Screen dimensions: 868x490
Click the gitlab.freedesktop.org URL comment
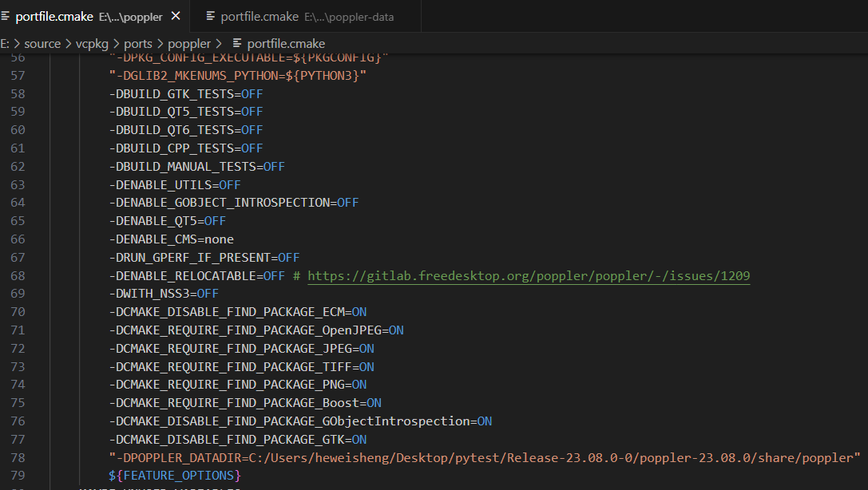click(529, 275)
